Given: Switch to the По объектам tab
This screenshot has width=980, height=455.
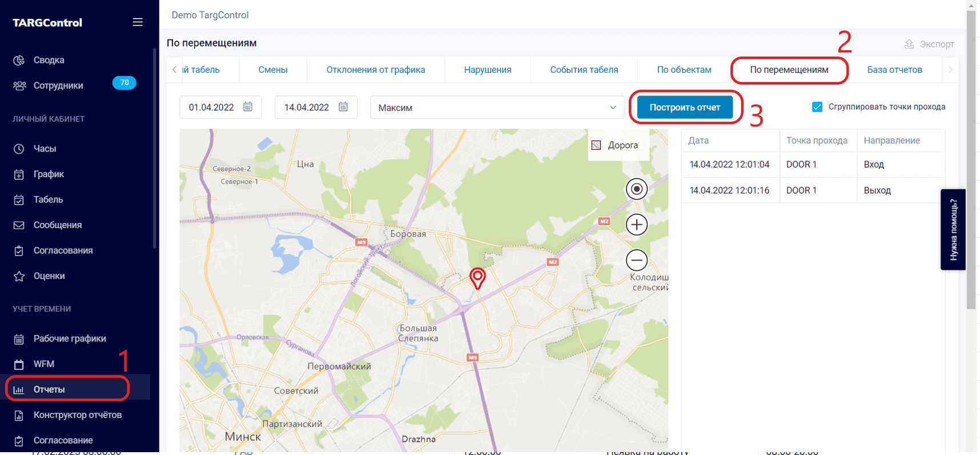Looking at the screenshot, I should tap(684, 70).
